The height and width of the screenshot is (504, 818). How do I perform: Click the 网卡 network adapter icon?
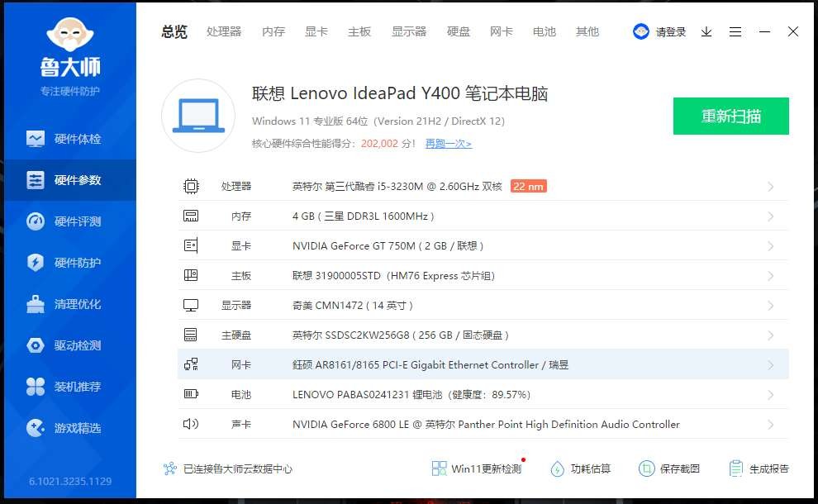(x=191, y=364)
